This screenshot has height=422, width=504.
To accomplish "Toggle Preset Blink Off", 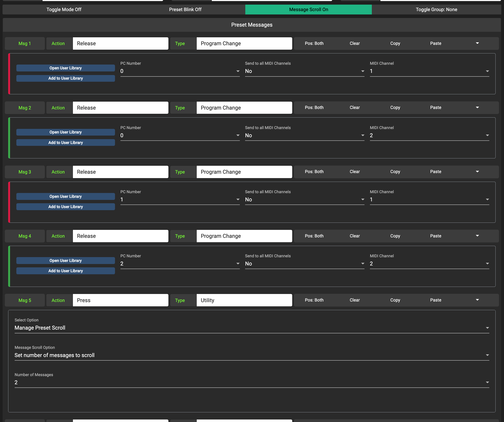I will click(x=185, y=10).
